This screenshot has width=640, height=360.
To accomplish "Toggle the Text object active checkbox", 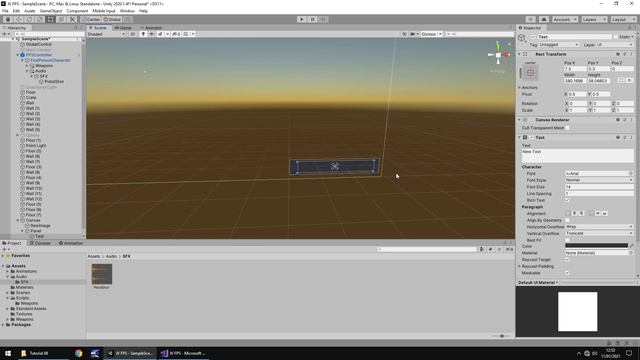I will tap(533, 37).
